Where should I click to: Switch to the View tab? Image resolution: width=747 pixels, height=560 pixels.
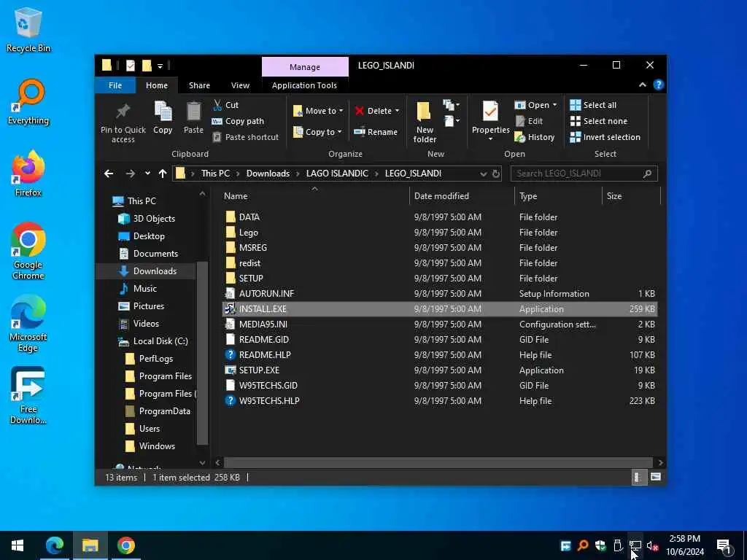[240, 85]
